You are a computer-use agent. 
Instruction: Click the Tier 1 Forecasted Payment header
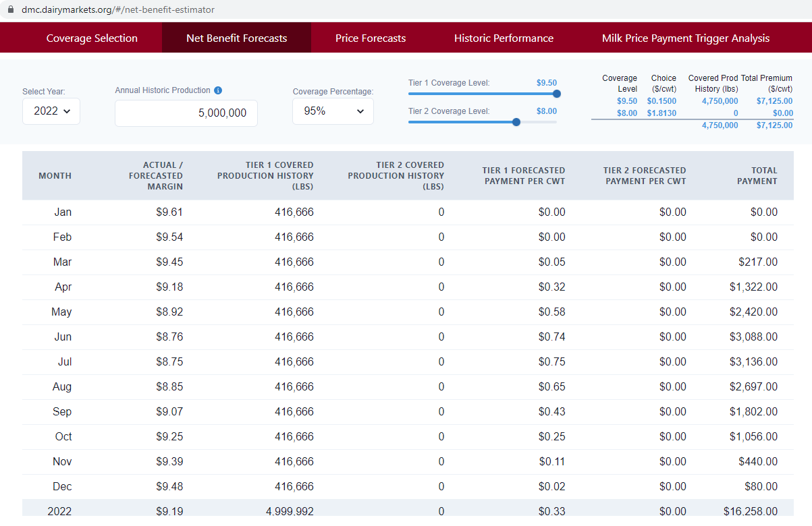click(524, 175)
